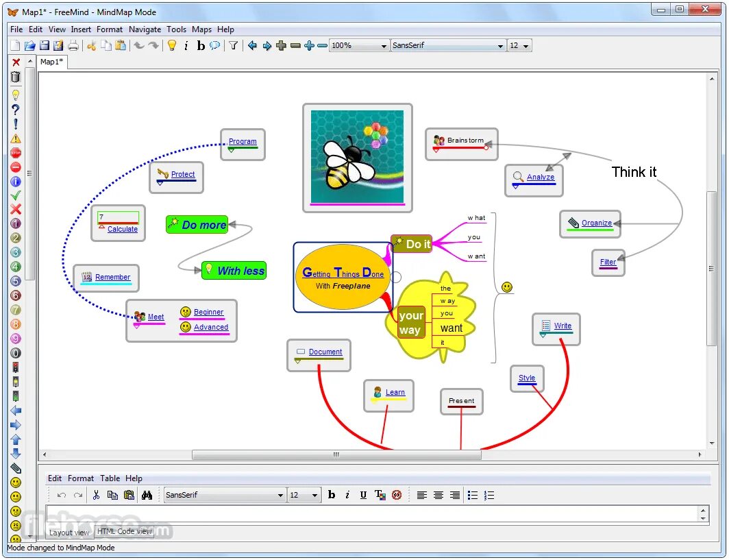Switch to the HTML Code view tab
729x560 pixels.
(124, 532)
